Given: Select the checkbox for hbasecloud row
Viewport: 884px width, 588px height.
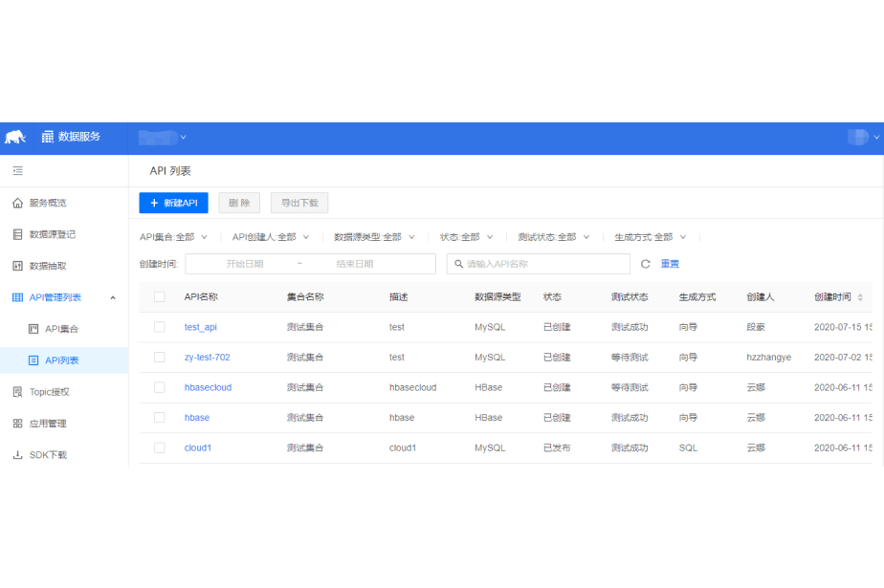Looking at the screenshot, I should pos(160,387).
